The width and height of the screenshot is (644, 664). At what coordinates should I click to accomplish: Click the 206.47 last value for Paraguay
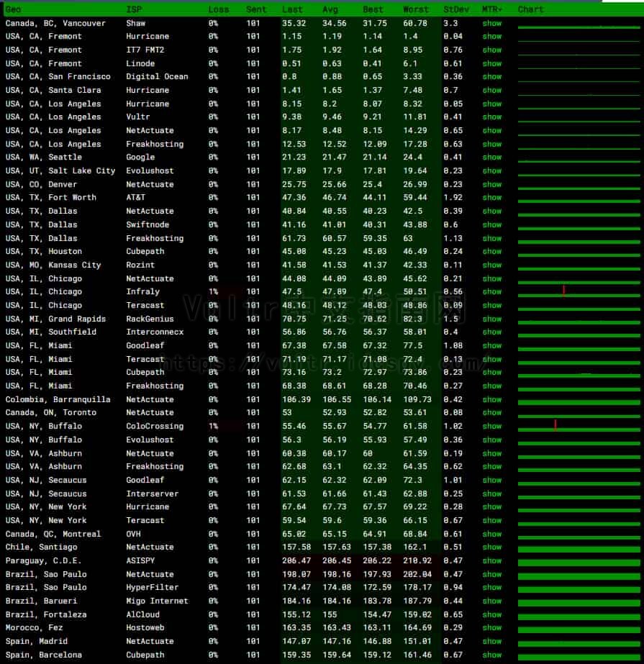(296, 560)
